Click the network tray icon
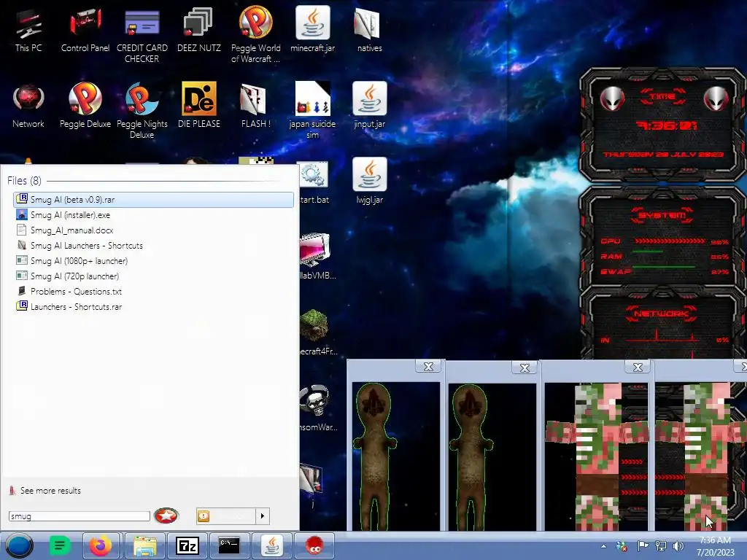Image resolution: width=747 pixels, height=560 pixels. coord(661,546)
